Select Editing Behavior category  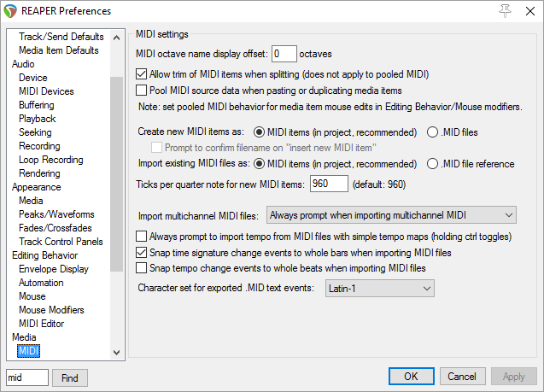coord(44,255)
